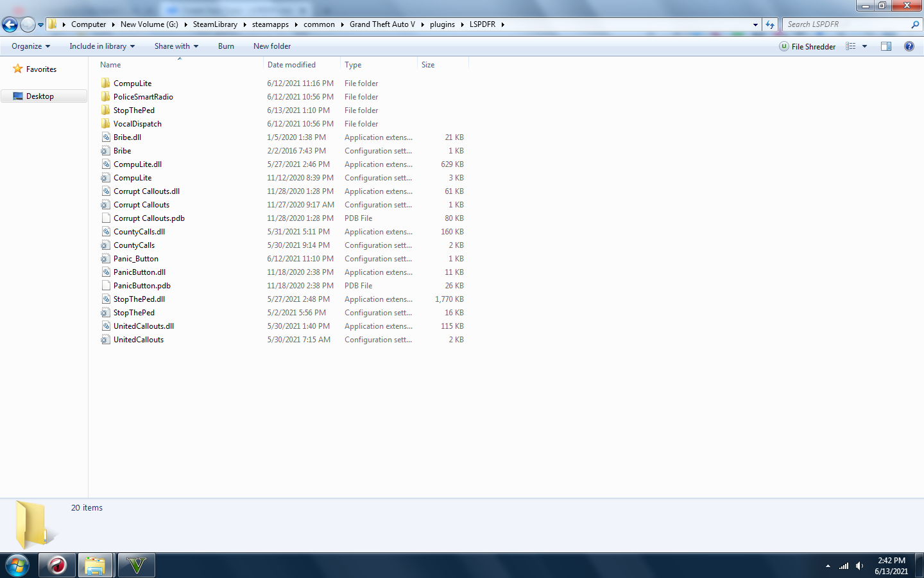The height and width of the screenshot is (578, 924).
Task: Click SteamLibrary in the address breadcrumb
Action: click(x=215, y=24)
